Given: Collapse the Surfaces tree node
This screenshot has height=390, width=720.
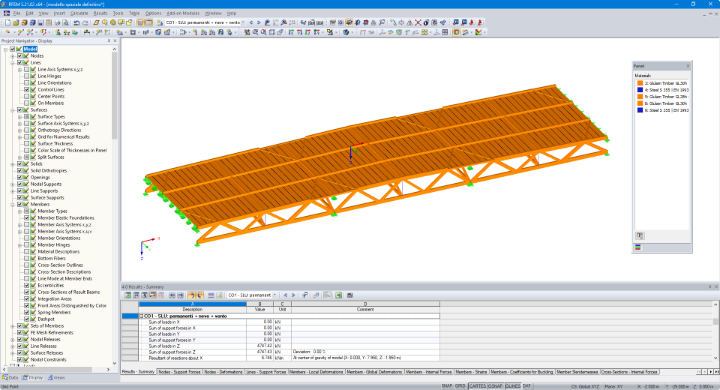Looking at the screenshot, I should point(12,110).
